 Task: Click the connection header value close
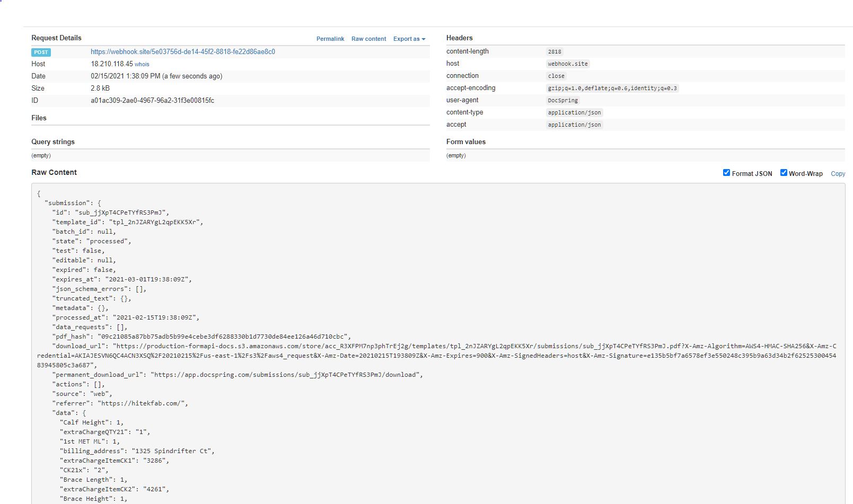(x=556, y=76)
